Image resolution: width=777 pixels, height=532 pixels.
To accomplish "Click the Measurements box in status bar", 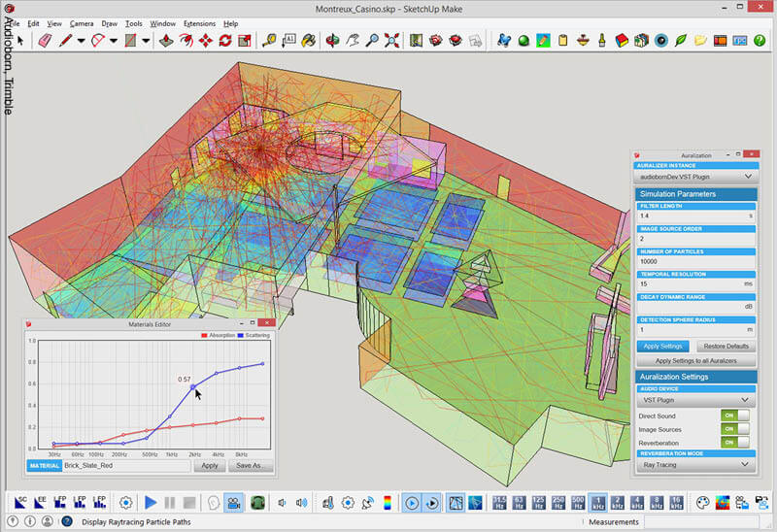I will [700, 521].
